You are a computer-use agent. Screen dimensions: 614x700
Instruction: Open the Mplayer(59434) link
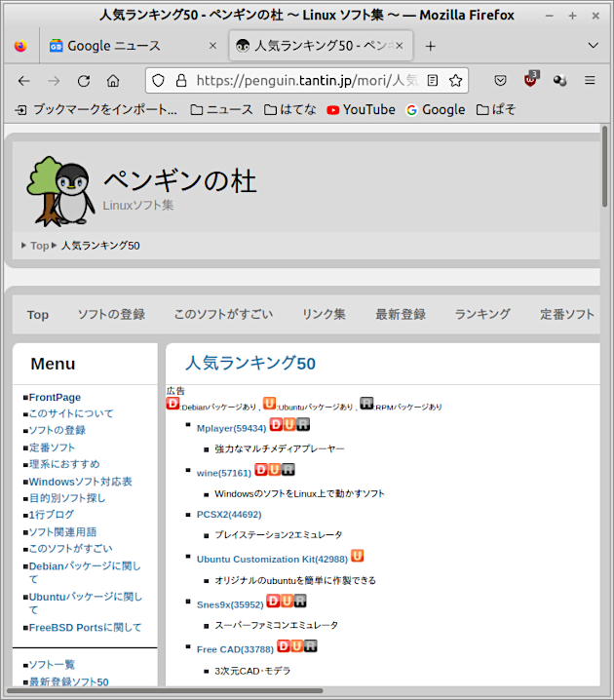(x=232, y=428)
